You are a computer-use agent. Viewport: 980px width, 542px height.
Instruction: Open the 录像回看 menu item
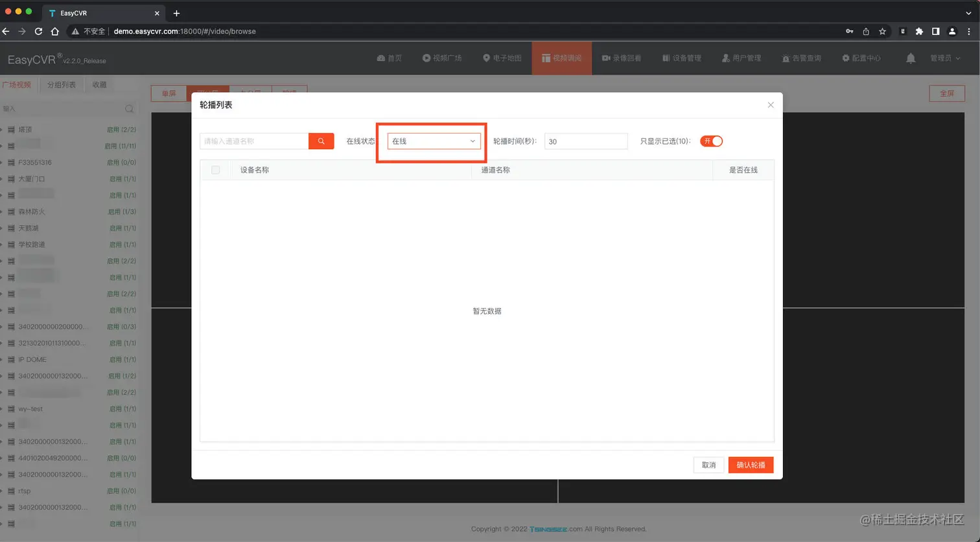pos(622,58)
